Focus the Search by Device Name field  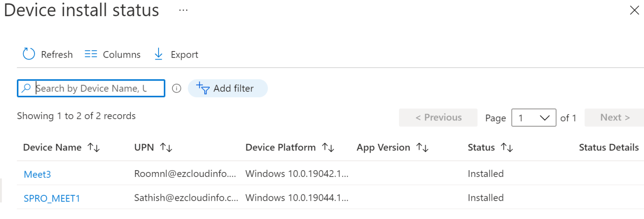91,88
